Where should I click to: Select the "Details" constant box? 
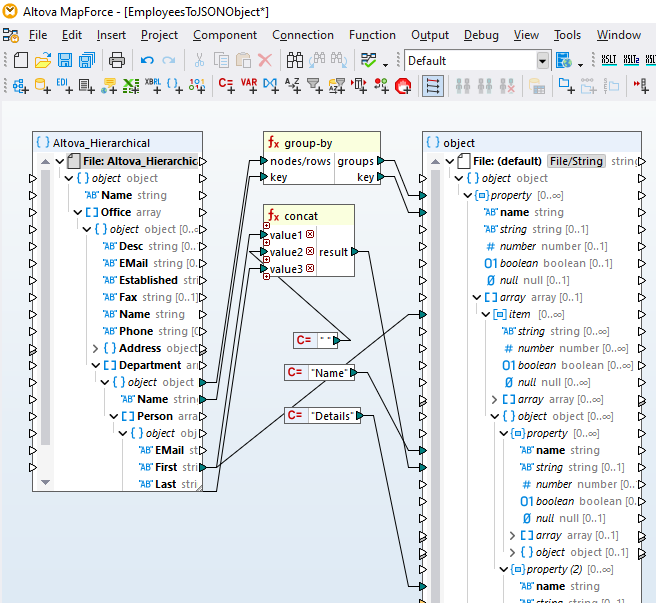pos(333,415)
